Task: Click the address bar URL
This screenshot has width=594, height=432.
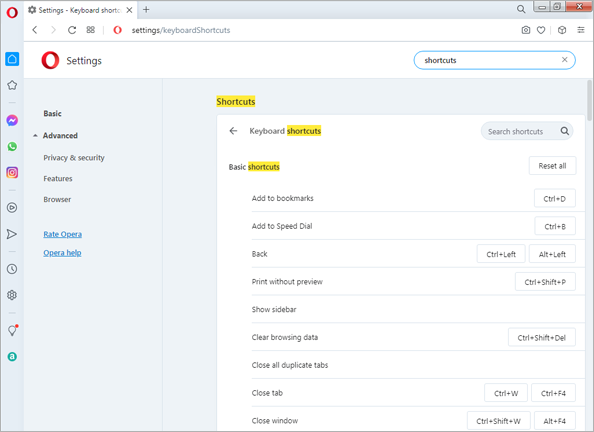Action: click(181, 30)
